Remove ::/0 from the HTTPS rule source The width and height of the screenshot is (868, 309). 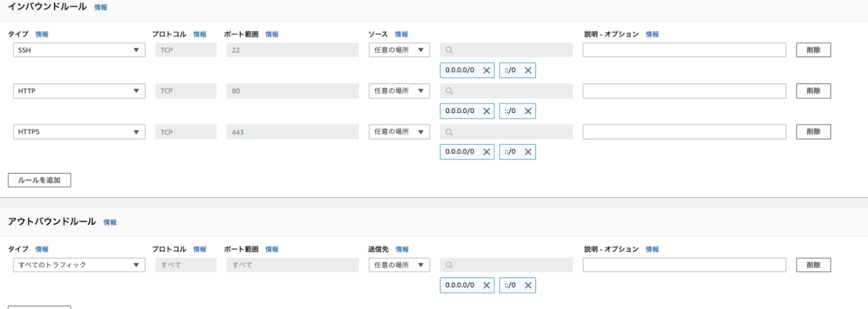pyautogui.click(x=528, y=152)
